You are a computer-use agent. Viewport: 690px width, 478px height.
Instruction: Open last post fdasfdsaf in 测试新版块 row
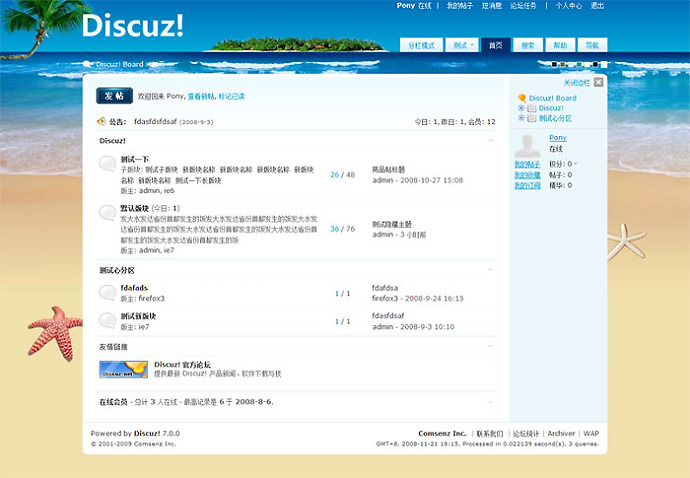click(388, 316)
